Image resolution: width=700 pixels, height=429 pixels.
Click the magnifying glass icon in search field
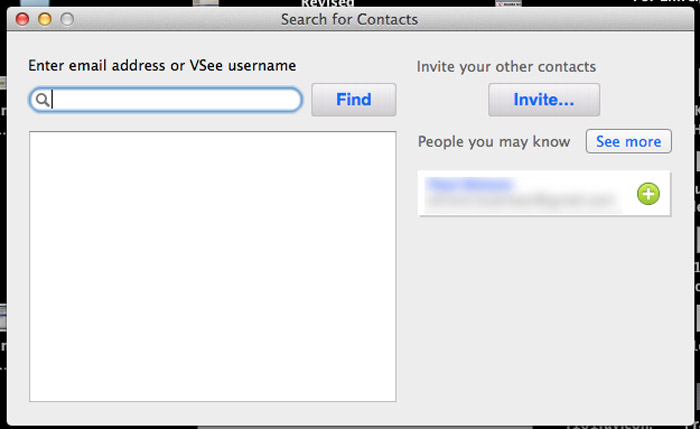(42, 100)
